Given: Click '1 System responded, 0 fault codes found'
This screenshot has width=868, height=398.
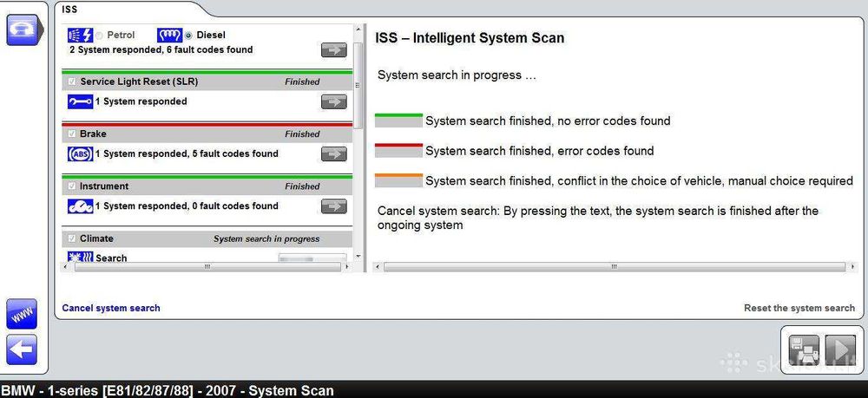Looking at the screenshot, I should click(x=187, y=206).
